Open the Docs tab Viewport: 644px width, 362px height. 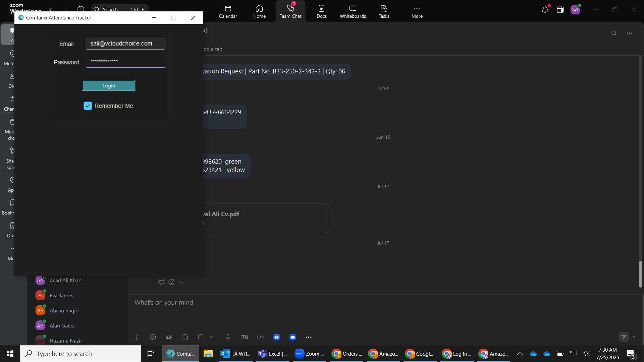[x=321, y=11]
